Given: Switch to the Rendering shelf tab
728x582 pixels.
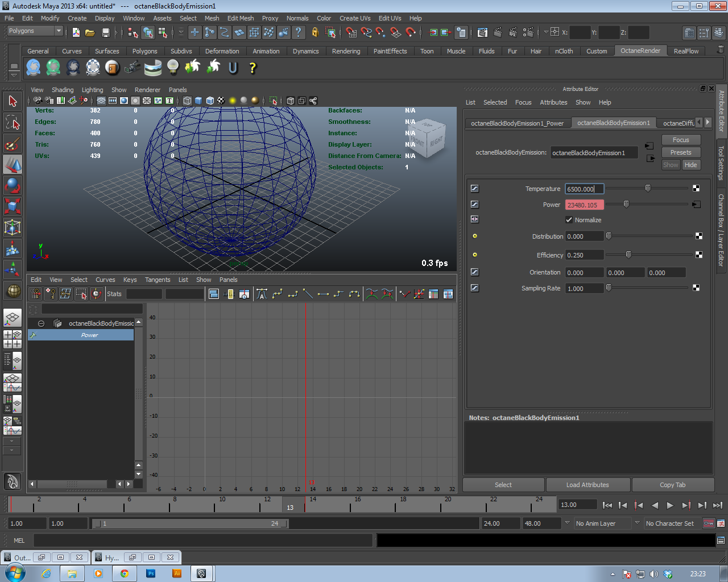Looking at the screenshot, I should [x=346, y=51].
